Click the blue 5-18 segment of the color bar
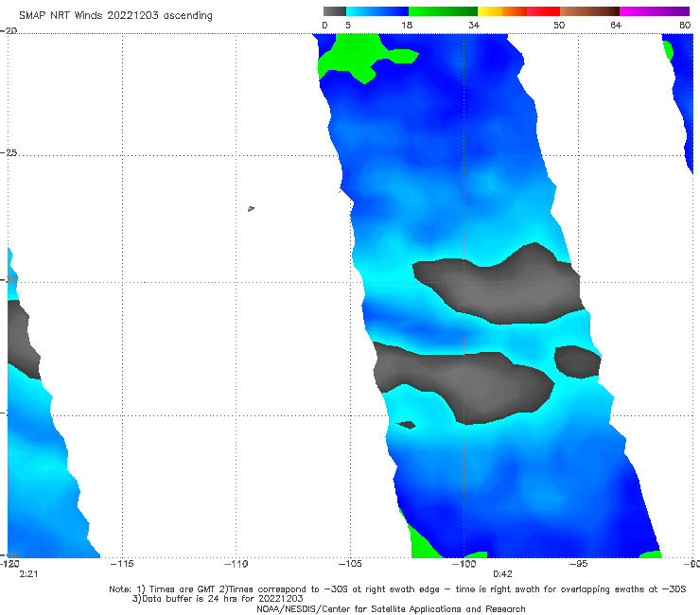The height and width of the screenshot is (615, 700). pyautogui.click(x=377, y=11)
